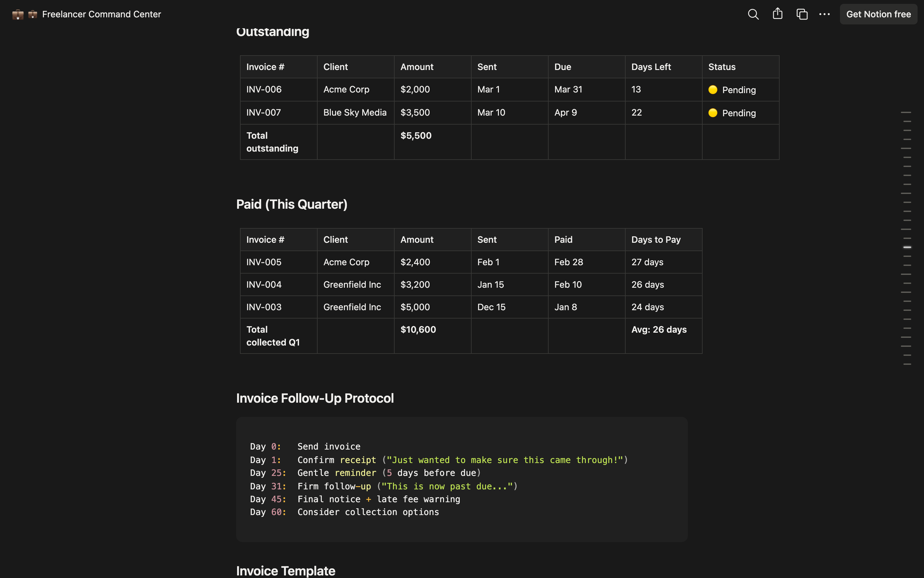
Task: Select INV-006 cell
Action: [x=278, y=90]
